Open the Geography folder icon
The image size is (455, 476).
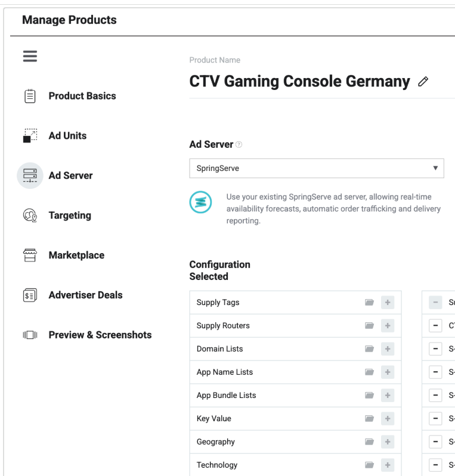[370, 442]
